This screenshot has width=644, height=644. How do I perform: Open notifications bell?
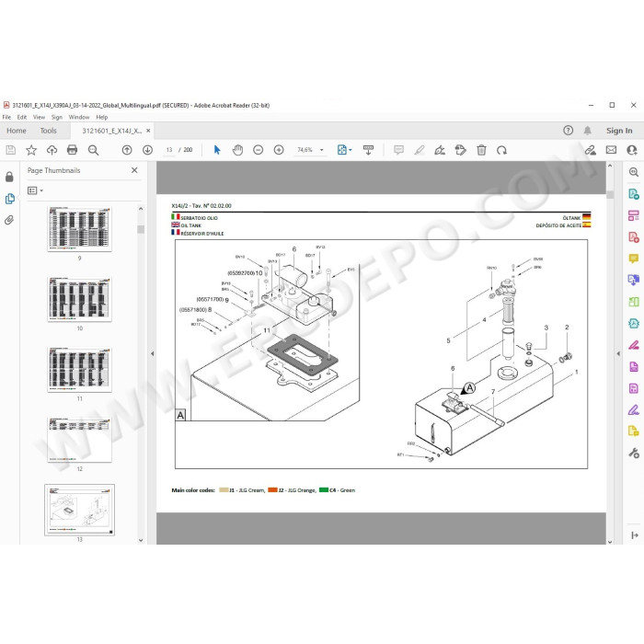click(588, 131)
